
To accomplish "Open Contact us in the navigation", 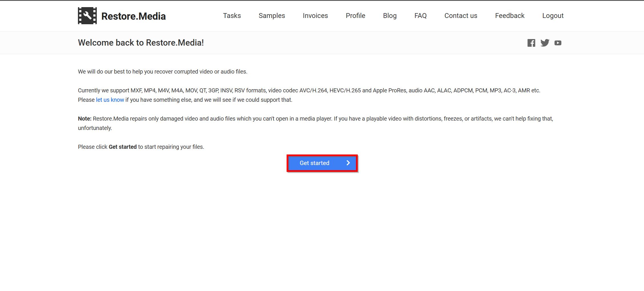I will [x=461, y=16].
